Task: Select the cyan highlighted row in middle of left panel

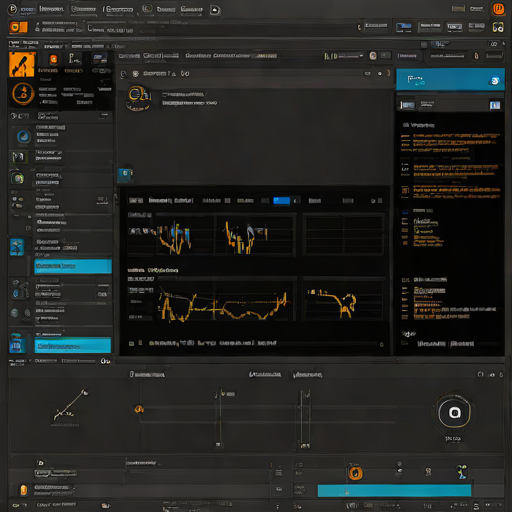Action: pyautogui.click(x=73, y=266)
